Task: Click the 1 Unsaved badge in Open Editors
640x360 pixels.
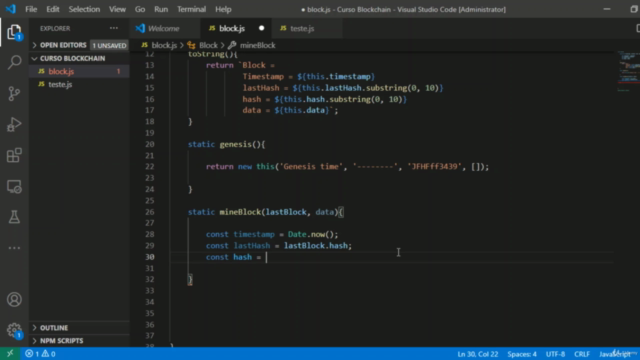Action: point(109,45)
